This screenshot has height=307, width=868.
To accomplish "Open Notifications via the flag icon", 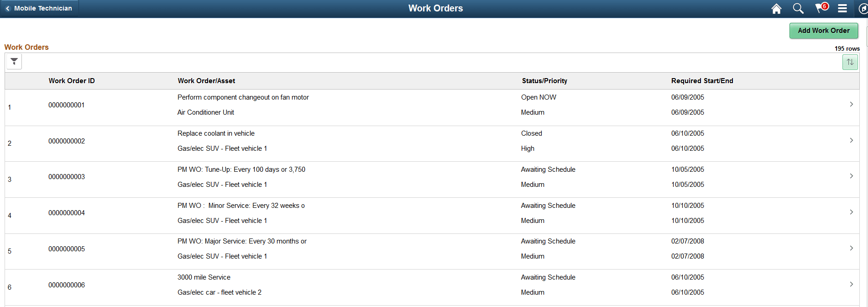I will pyautogui.click(x=820, y=8).
